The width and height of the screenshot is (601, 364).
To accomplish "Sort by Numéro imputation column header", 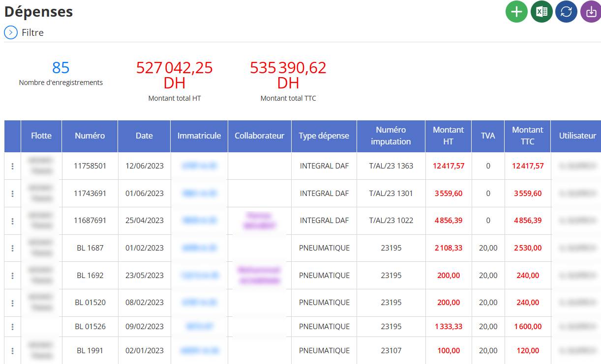I will (391, 136).
